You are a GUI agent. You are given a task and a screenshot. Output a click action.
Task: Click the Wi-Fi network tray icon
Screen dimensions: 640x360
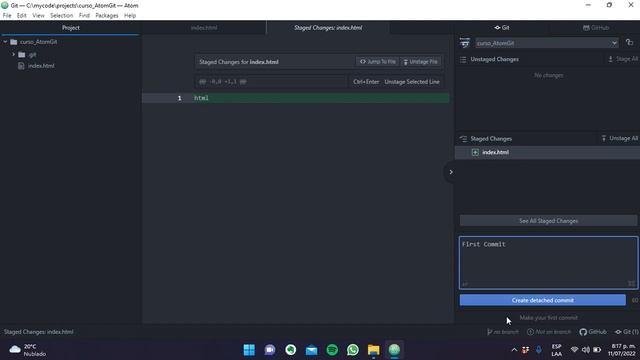[x=574, y=350]
